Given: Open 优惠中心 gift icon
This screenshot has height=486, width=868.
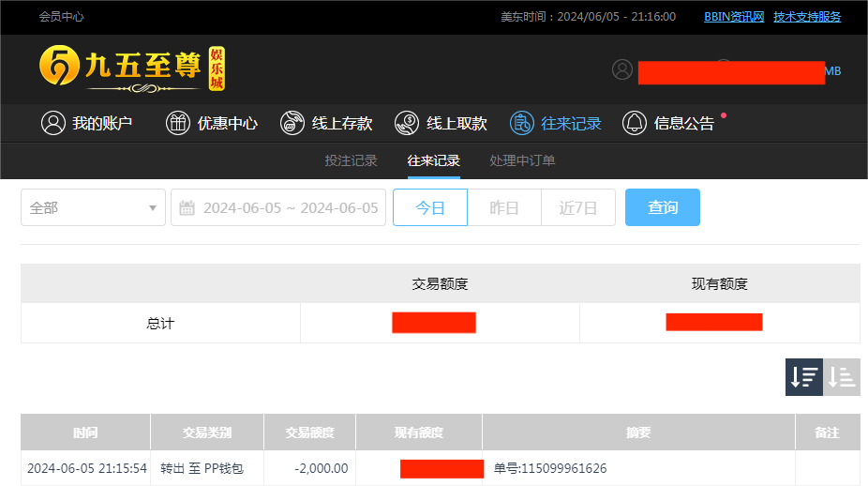Looking at the screenshot, I should (178, 123).
